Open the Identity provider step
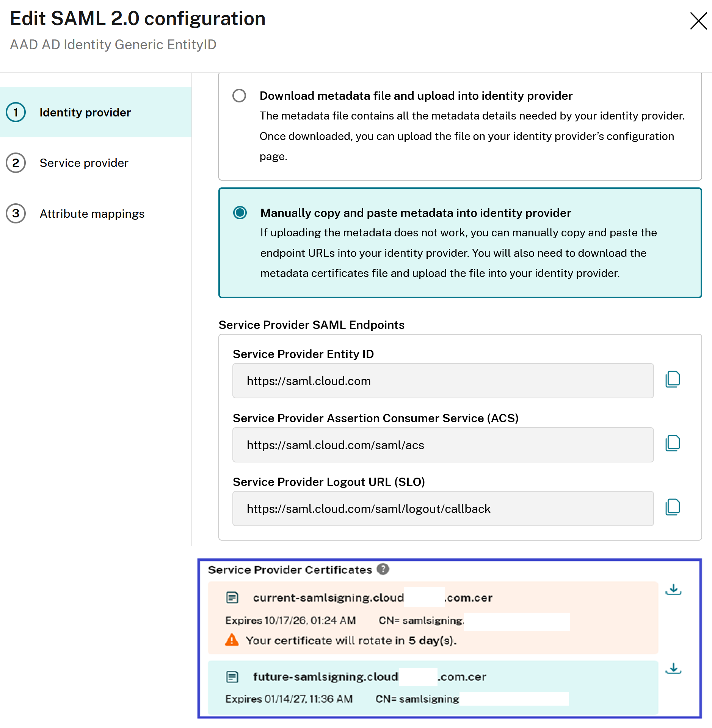This screenshot has height=728, width=712. click(x=85, y=112)
